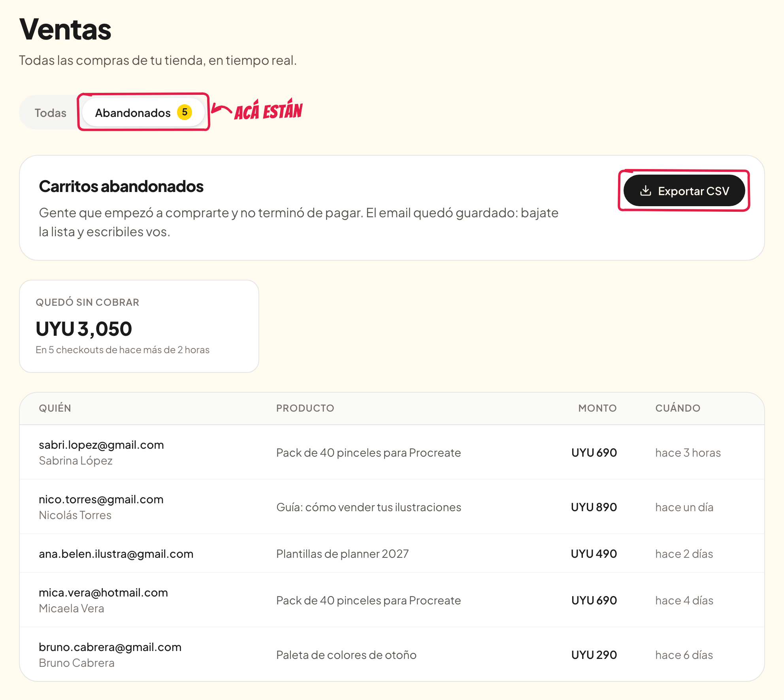Select email ana.belen.ilustra@gmail.com
This screenshot has height=700, width=784.
[x=116, y=554]
